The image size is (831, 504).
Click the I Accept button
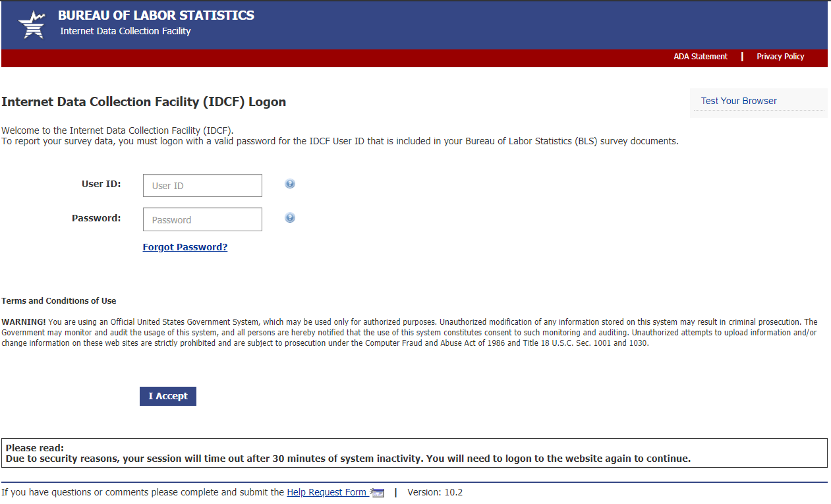tap(168, 396)
